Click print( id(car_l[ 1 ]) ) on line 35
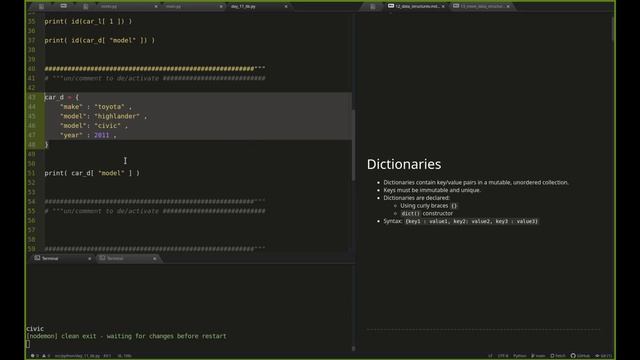The image size is (640, 360). (88, 21)
